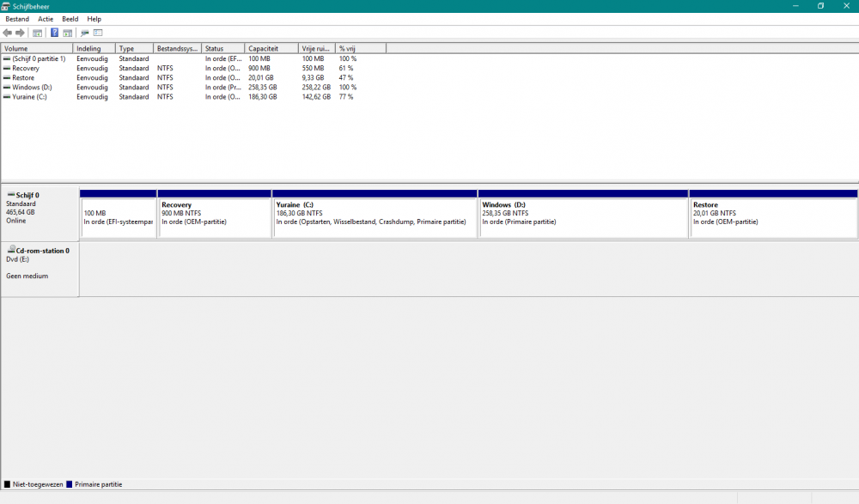Select the Restore 20,01 GB partition block
The image size is (859, 504).
point(773,217)
